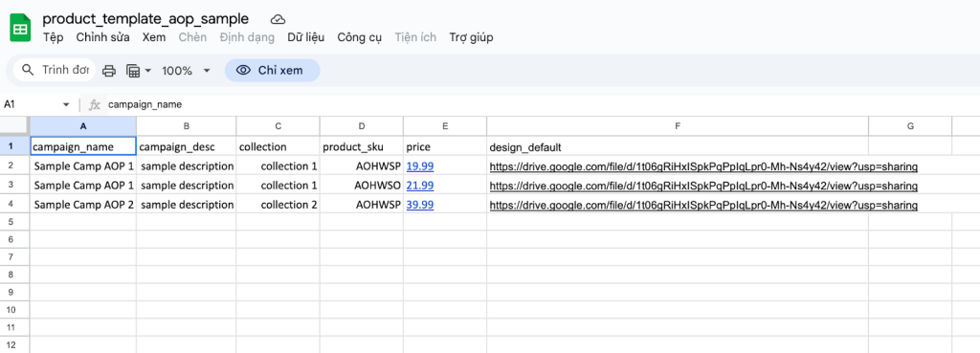Select row 5 header
The image size is (980, 353).
pos(15,222)
